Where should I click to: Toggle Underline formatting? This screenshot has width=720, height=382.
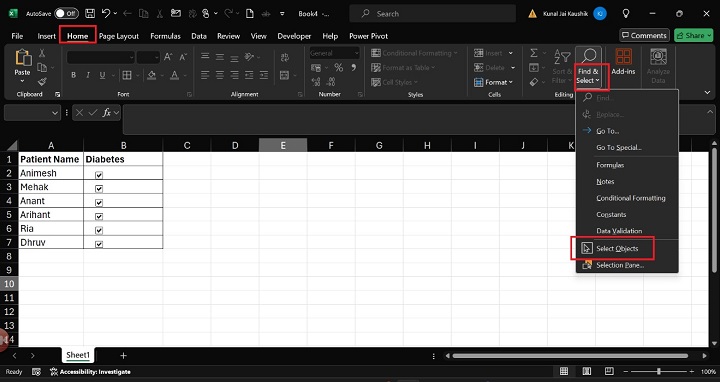click(102, 75)
